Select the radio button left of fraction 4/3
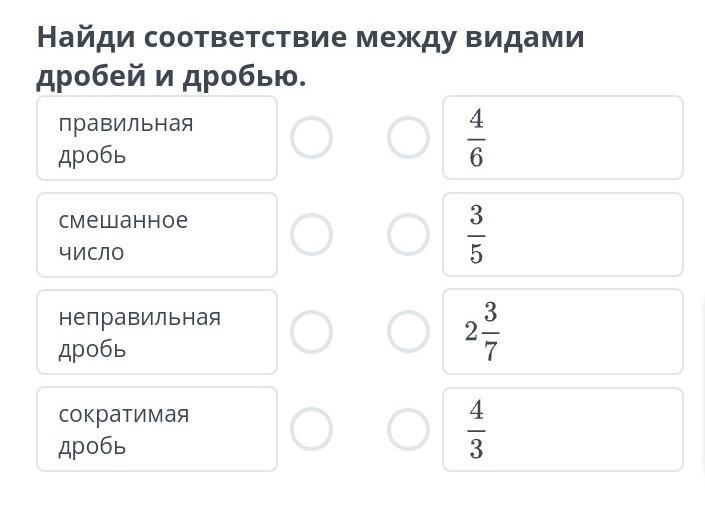705x526 pixels. tap(408, 429)
